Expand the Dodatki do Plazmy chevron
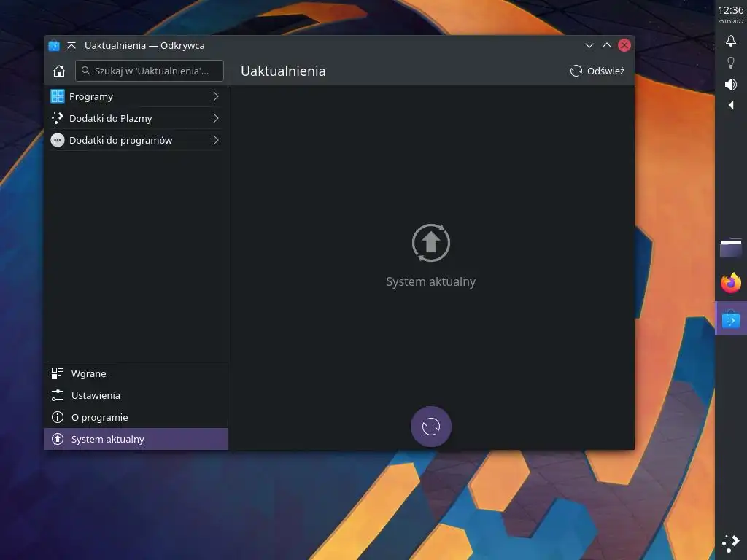Viewport: 747px width, 560px height. coord(216,118)
